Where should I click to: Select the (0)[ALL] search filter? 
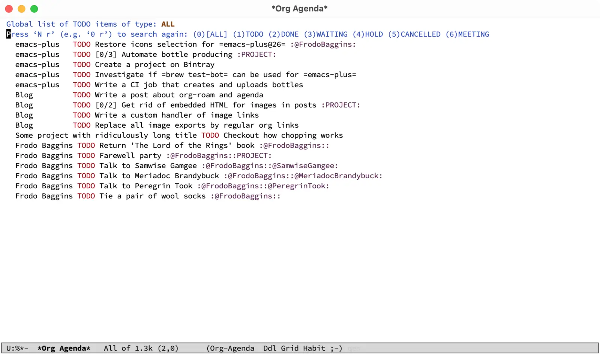coord(210,34)
